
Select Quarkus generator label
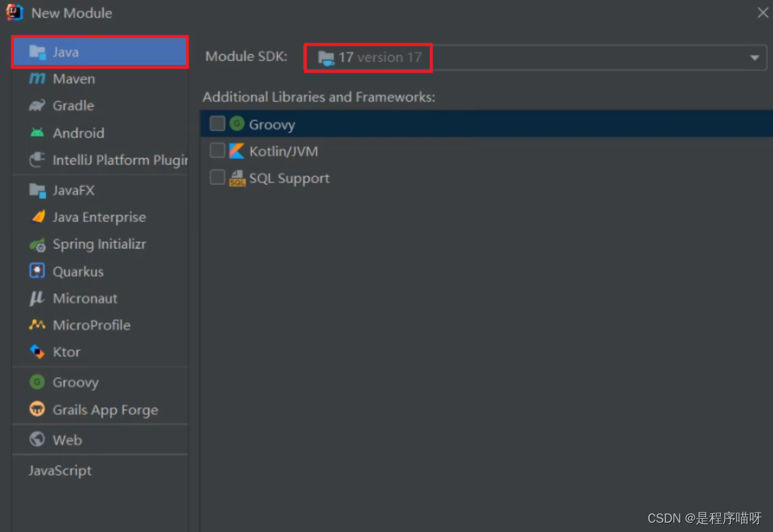coord(78,272)
